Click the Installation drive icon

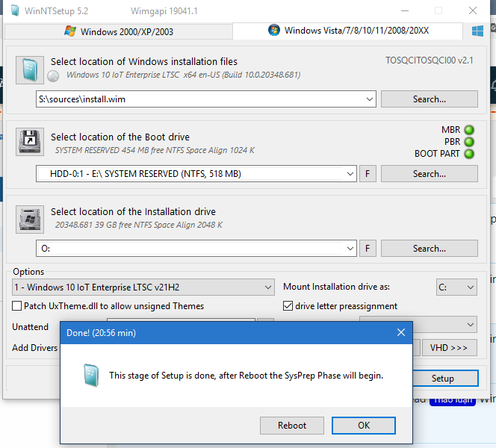[x=30, y=220]
